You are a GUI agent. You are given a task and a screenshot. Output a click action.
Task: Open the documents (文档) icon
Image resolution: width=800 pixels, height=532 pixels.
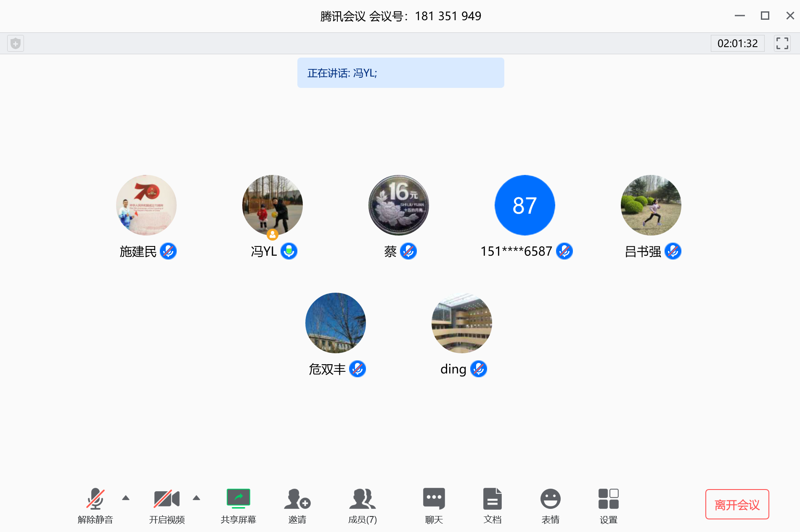tap(492, 505)
